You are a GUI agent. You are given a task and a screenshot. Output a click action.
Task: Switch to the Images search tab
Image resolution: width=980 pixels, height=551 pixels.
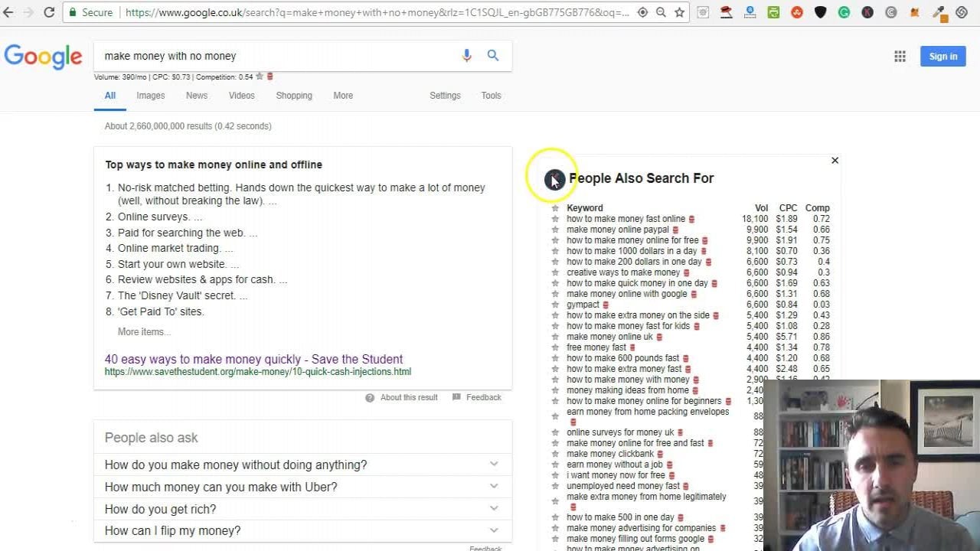[150, 96]
